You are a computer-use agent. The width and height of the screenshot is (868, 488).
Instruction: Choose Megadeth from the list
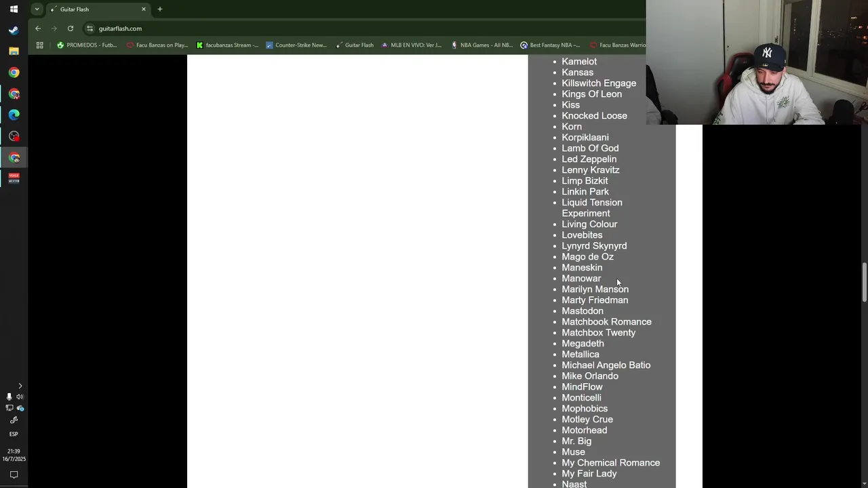(583, 344)
